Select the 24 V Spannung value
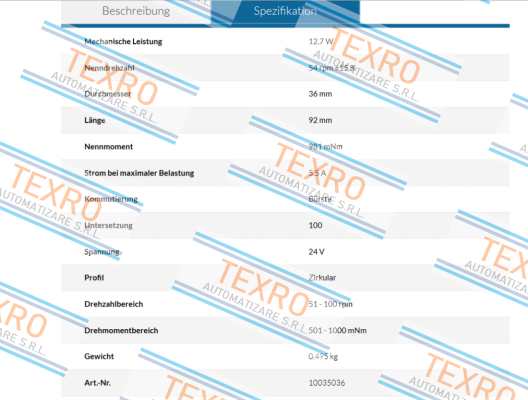 click(x=317, y=252)
